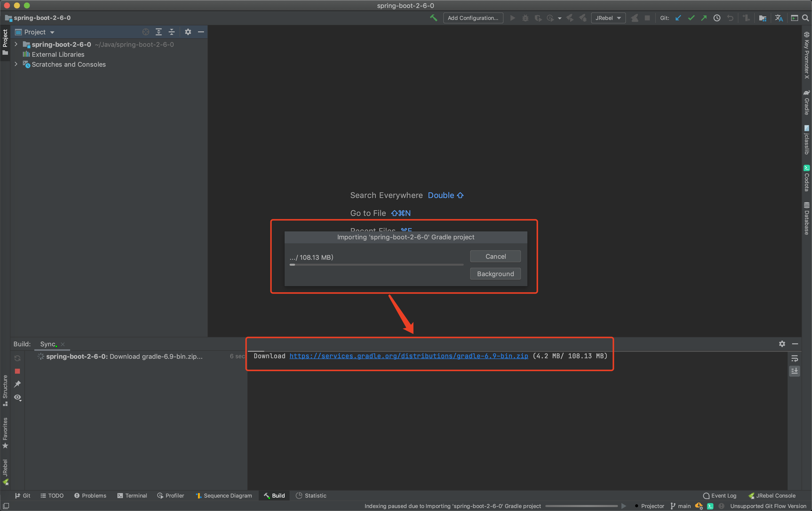This screenshot has width=812, height=511.
Task: Click the Debug bug icon in toolbar
Action: click(x=525, y=18)
